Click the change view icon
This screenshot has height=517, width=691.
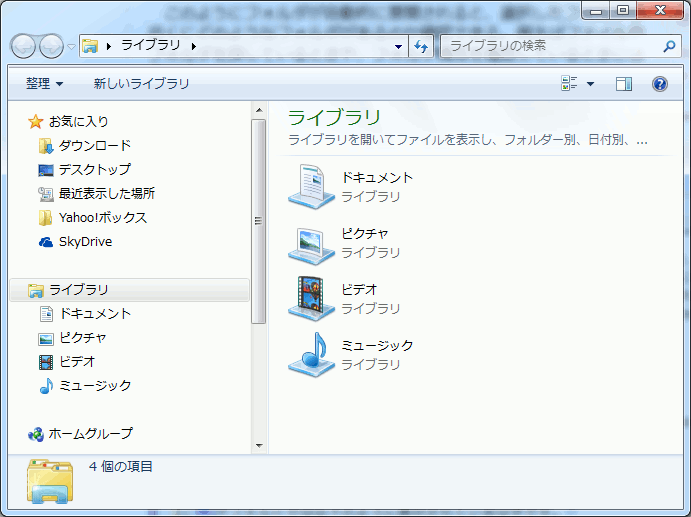[570, 84]
